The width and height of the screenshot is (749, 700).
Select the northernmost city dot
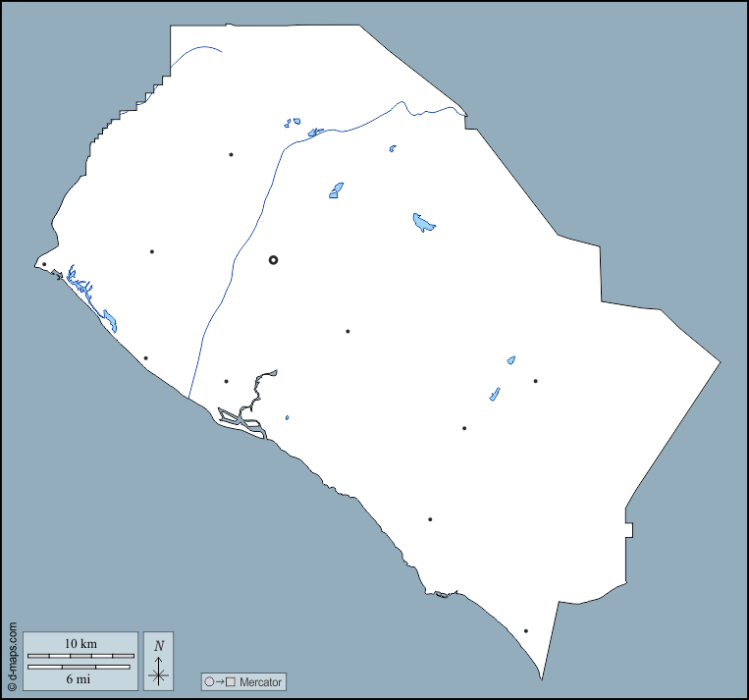231,154
